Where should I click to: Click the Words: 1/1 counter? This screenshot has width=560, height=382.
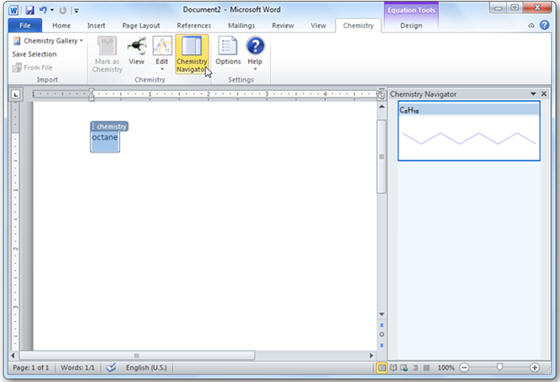[78, 368]
